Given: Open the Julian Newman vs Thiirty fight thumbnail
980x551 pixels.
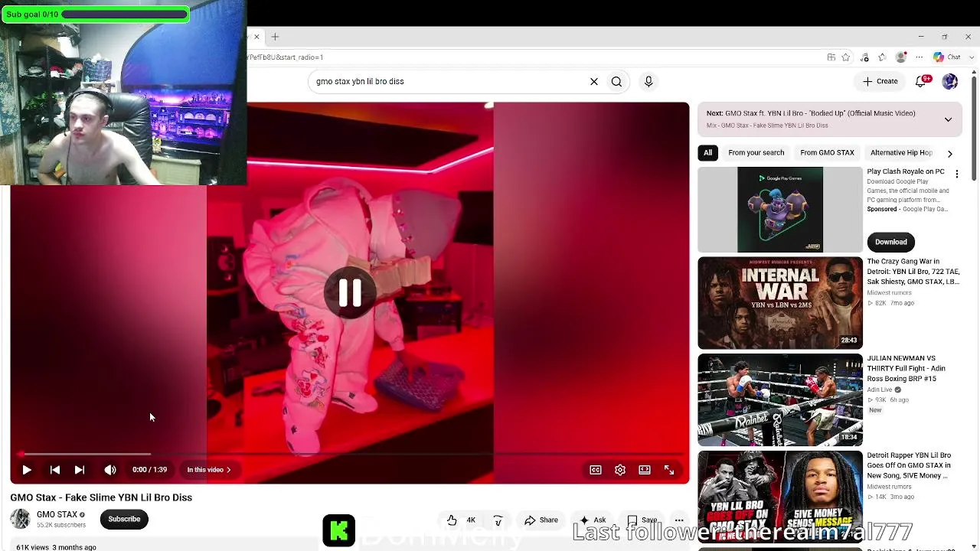Looking at the screenshot, I should click(x=780, y=399).
